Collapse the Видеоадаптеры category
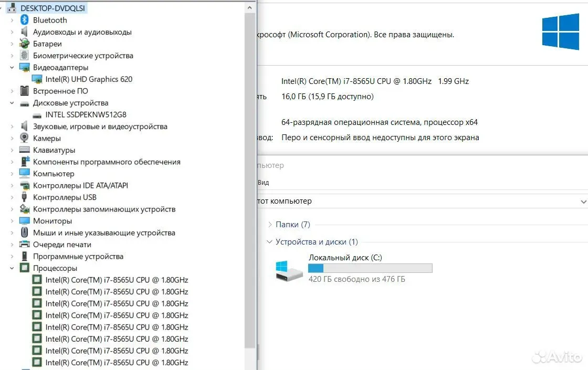This screenshot has width=588, height=370. [12, 68]
